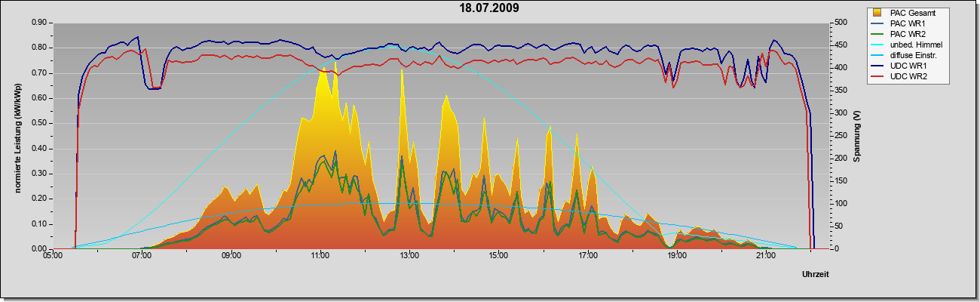
Task: Click the unbed. Himmel legend entry
Action: point(908,45)
